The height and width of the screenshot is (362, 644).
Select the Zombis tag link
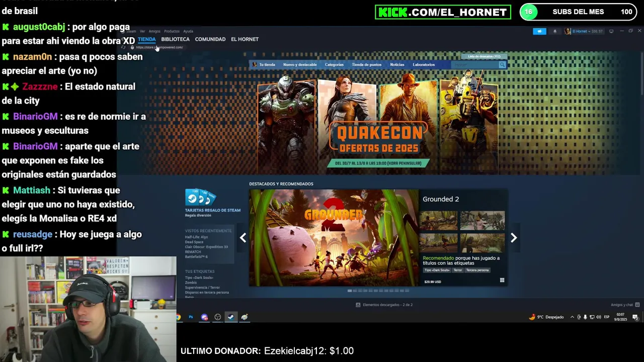(x=191, y=283)
